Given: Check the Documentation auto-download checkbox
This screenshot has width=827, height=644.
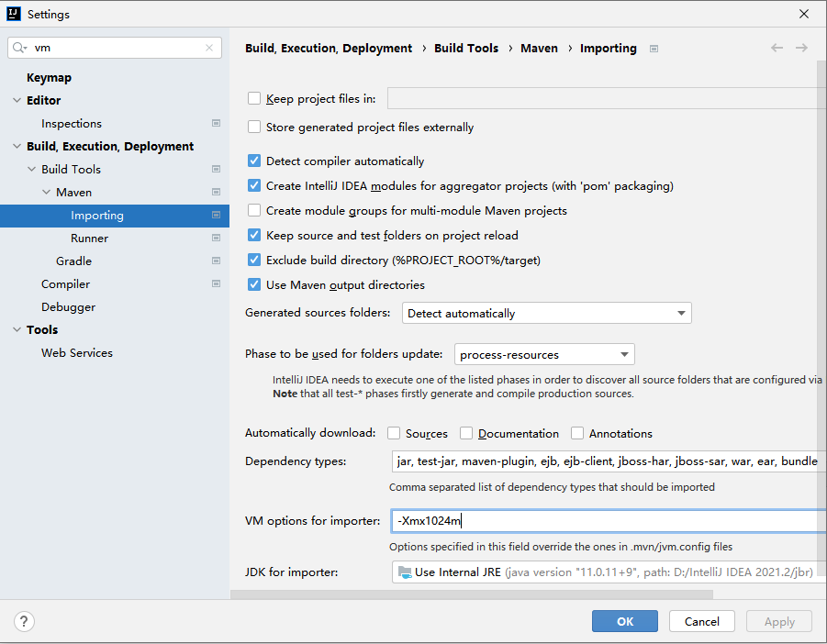Looking at the screenshot, I should click(x=466, y=433).
